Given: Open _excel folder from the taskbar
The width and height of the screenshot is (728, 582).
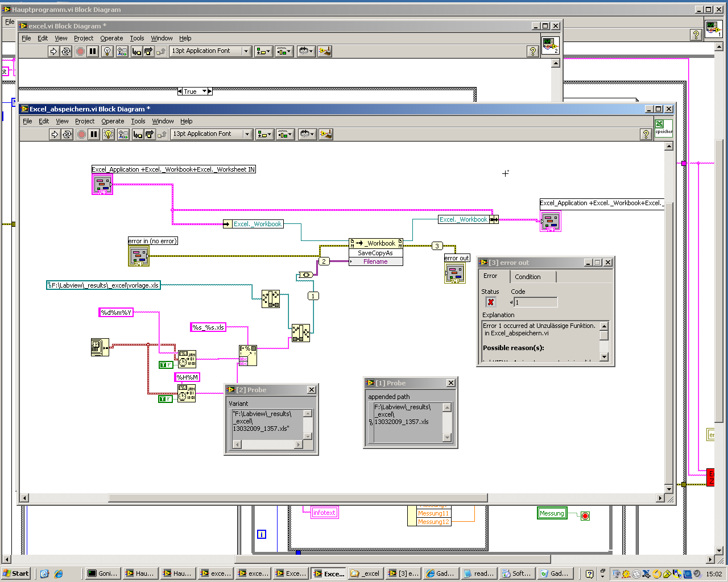Looking at the screenshot, I should click(x=366, y=573).
